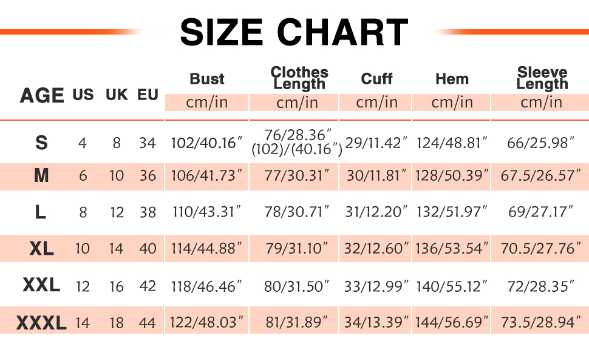Click the sleeve length value 73.5/28.94″
The width and height of the screenshot is (589, 364).
coord(540,323)
